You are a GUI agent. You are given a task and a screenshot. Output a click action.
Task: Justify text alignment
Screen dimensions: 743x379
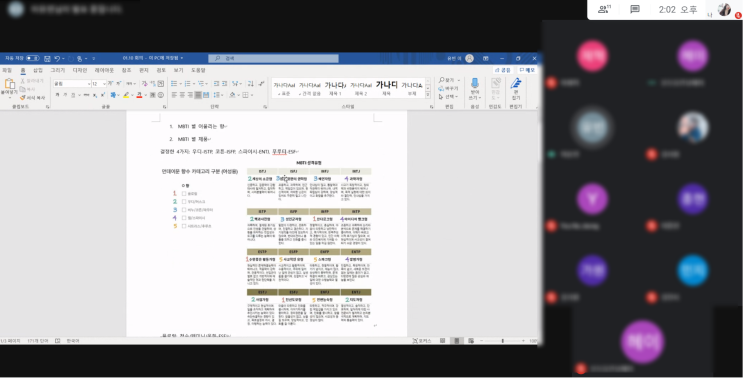coord(198,95)
